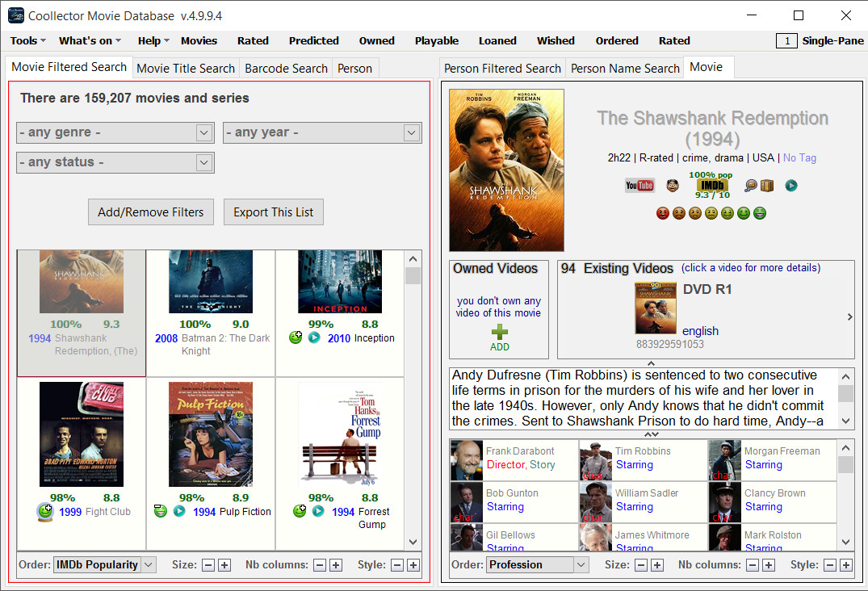Open the Person tab in the left pane
This screenshot has height=591, width=868.
click(354, 68)
